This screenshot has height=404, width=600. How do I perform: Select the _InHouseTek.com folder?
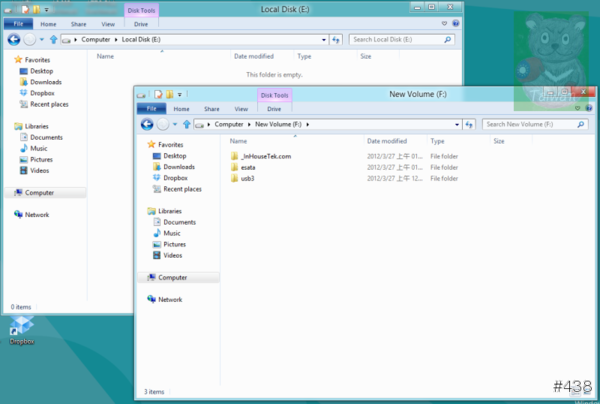265,156
